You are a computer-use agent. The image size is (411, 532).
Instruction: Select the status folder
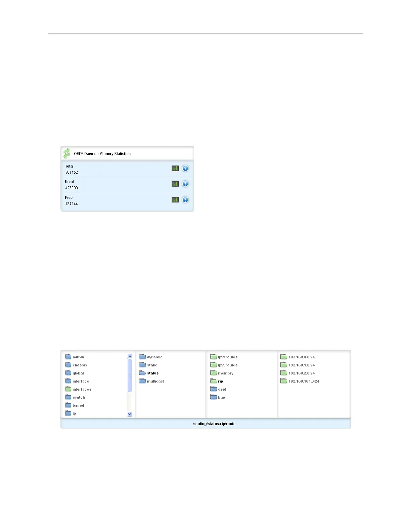coord(149,373)
